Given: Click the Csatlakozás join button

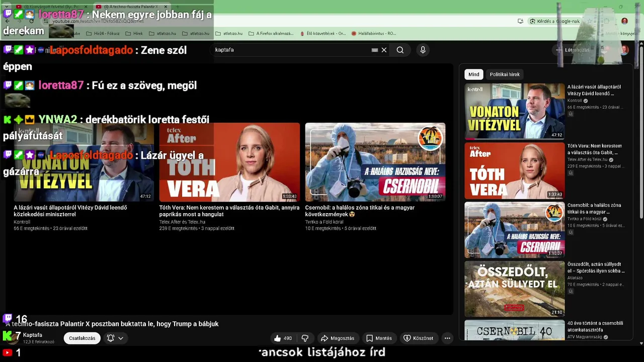Looking at the screenshot, I should pos(82,338).
